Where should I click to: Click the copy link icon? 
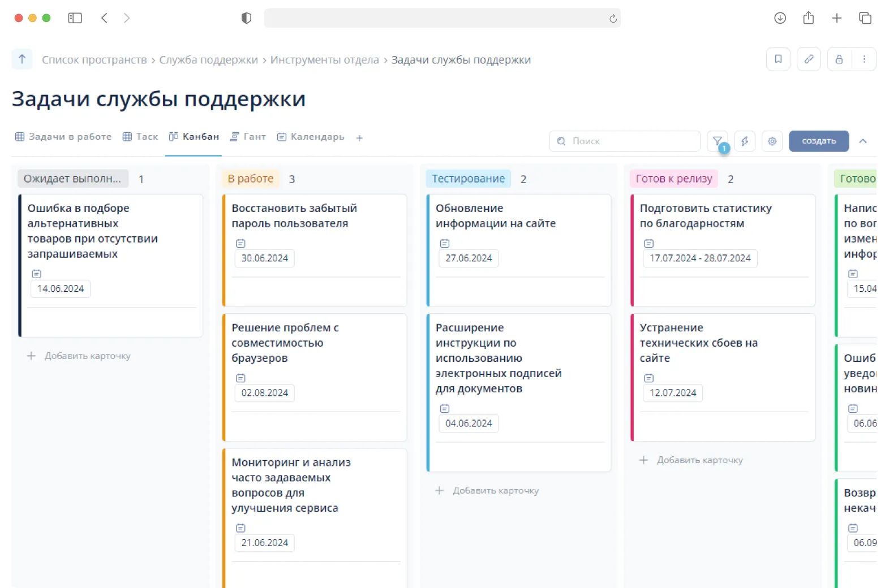[x=809, y=59]
